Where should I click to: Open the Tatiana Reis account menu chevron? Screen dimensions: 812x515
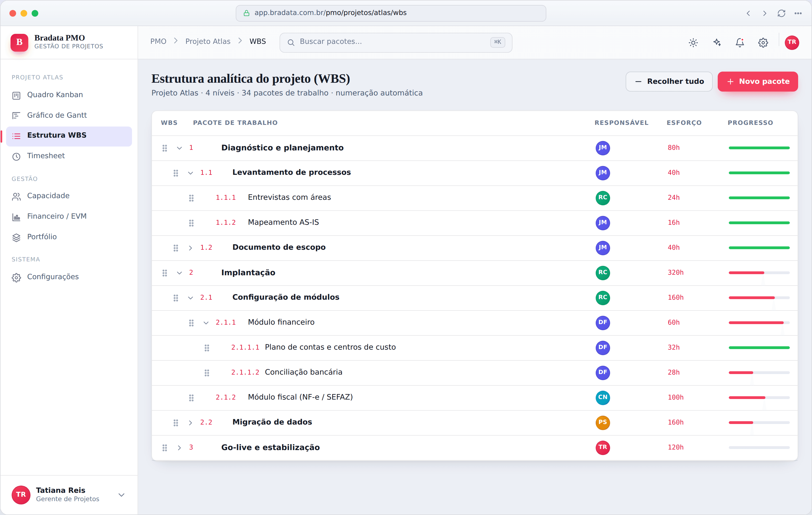(121, 495)
